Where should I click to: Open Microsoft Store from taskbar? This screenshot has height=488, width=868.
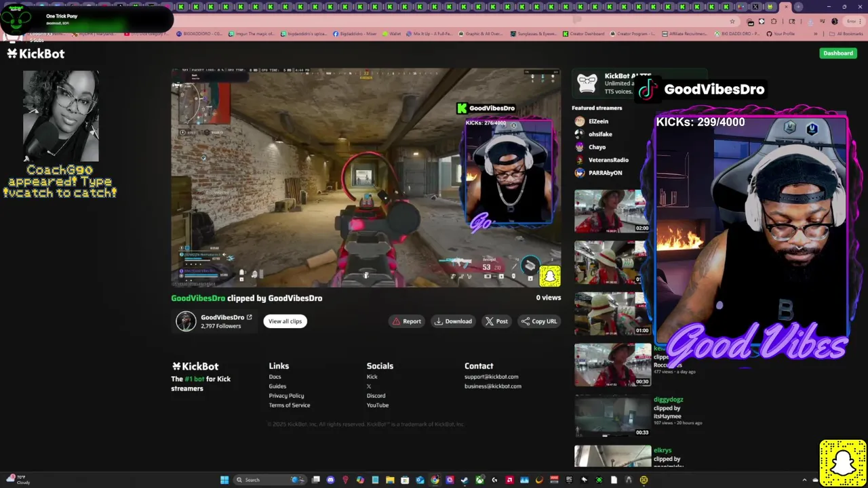pyautogui.click(x=405, y=480)
